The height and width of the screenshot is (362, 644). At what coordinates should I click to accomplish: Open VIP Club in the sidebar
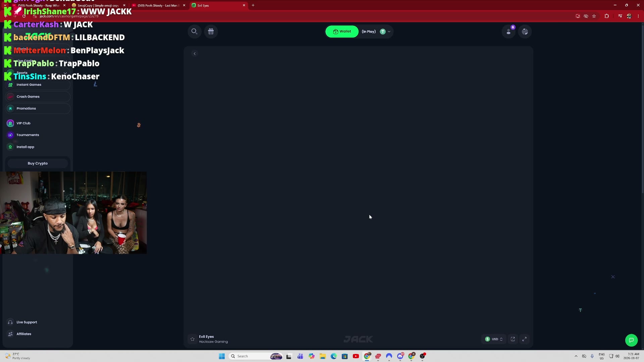(23, 123)
